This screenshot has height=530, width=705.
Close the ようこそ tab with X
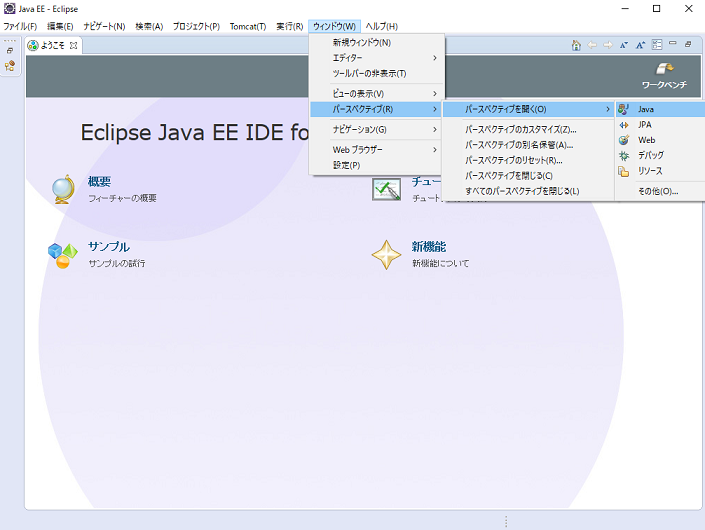pyautogui.click(x=74, y=45)
